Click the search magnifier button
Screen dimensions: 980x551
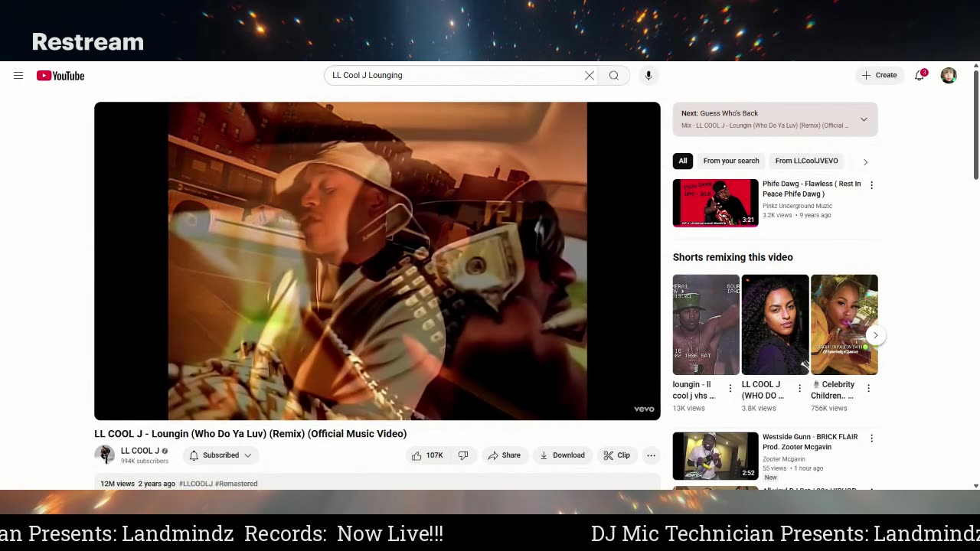coord(614,76)
